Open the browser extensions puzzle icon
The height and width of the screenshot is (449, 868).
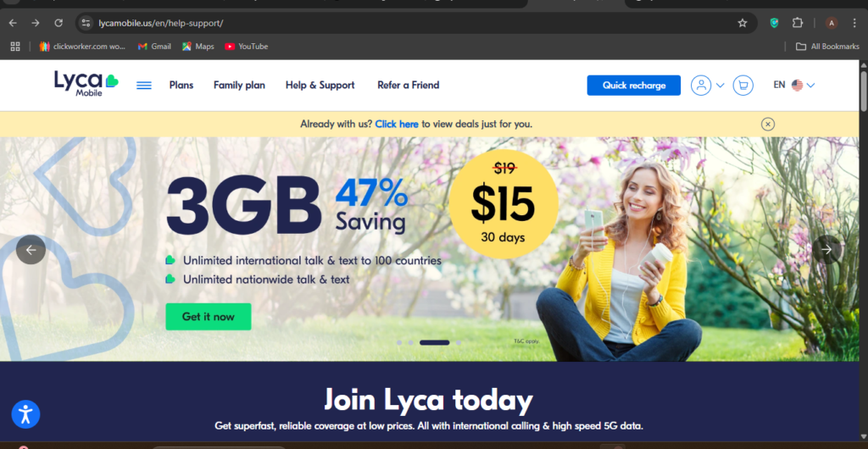tap(797, 23)
